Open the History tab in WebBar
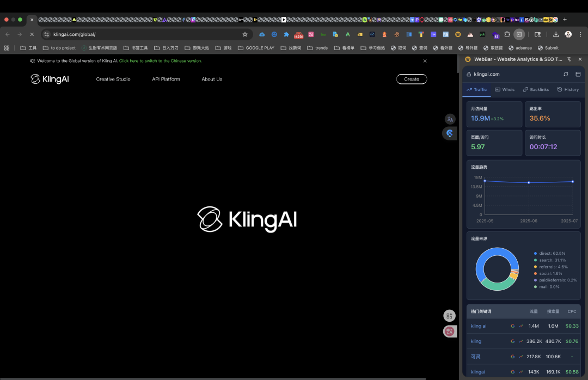588x380 pixels. click(x=568, y=90)
